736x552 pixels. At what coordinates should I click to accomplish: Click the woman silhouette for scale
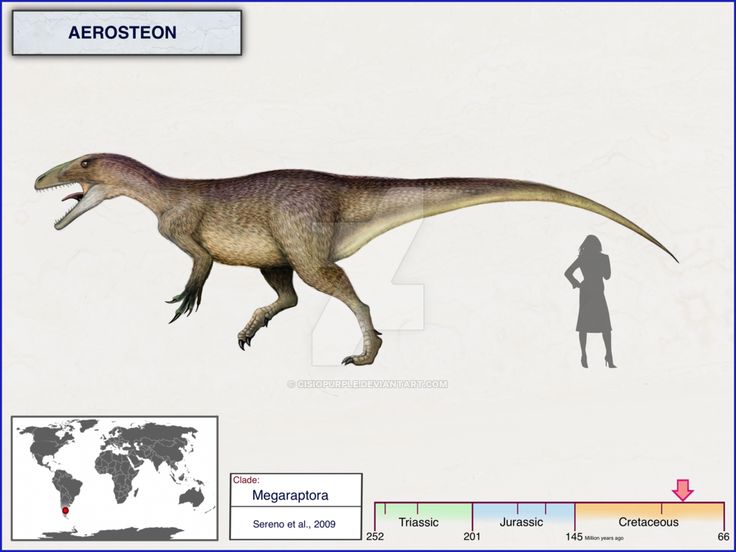tap(590, 301)
